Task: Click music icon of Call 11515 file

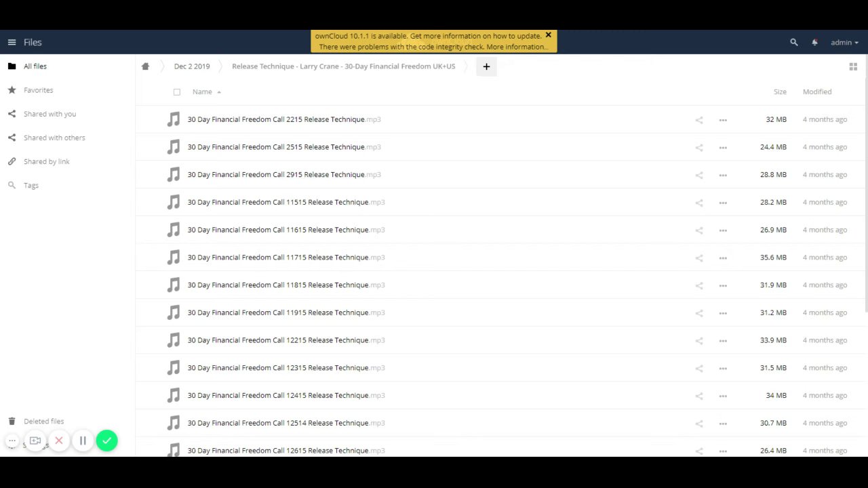Action: (174, 202)
